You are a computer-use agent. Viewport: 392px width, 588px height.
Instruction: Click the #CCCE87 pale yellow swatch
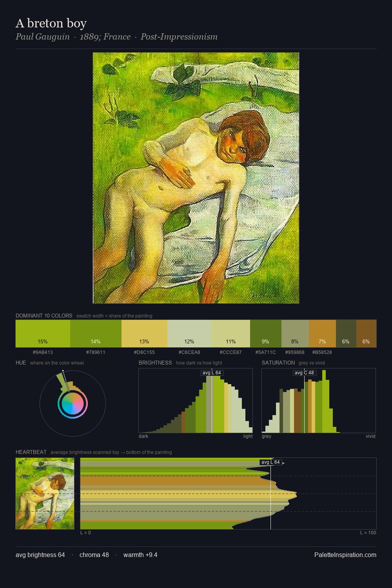[231, 334]
